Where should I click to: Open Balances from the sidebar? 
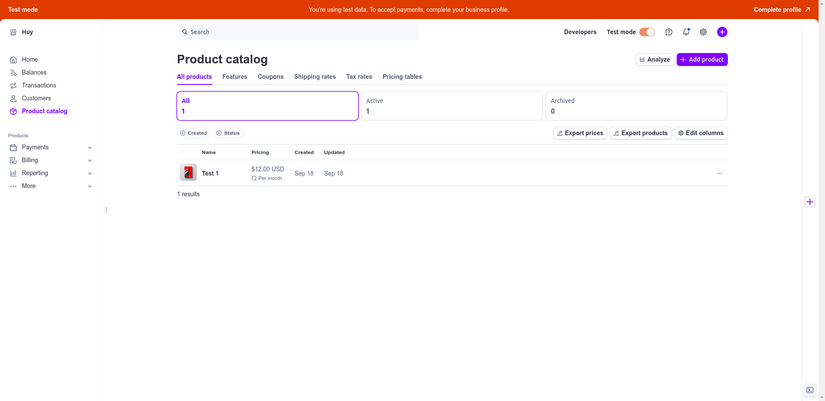[34, 72]
